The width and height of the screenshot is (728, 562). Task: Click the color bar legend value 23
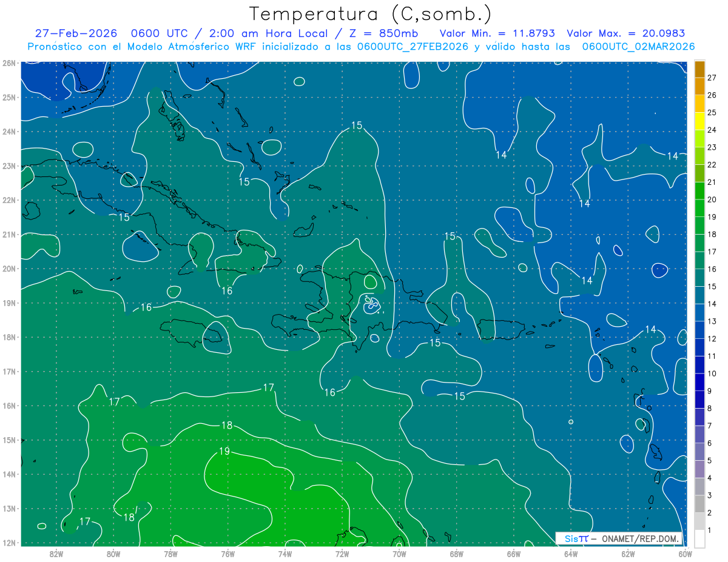[x=712, y=147]
